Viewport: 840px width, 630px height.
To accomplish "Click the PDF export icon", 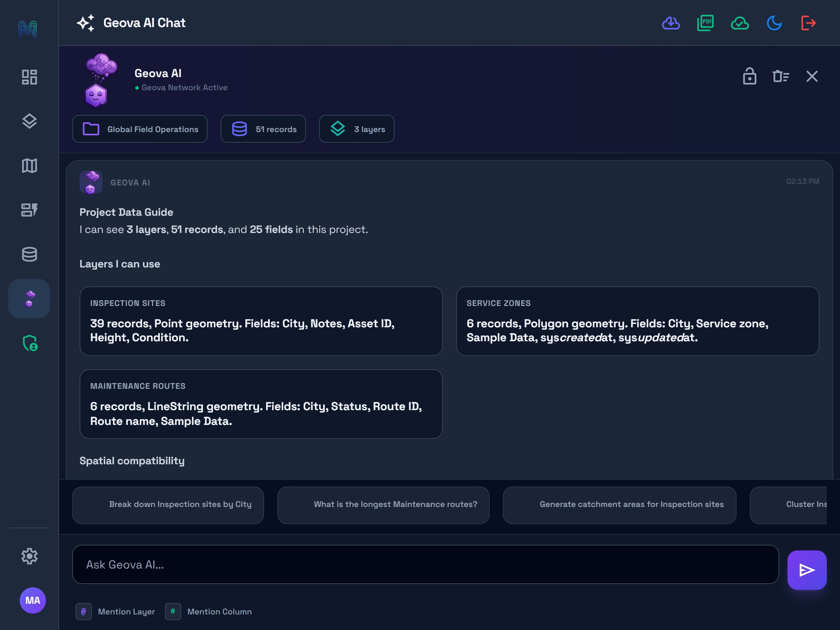I will (705, 23).
